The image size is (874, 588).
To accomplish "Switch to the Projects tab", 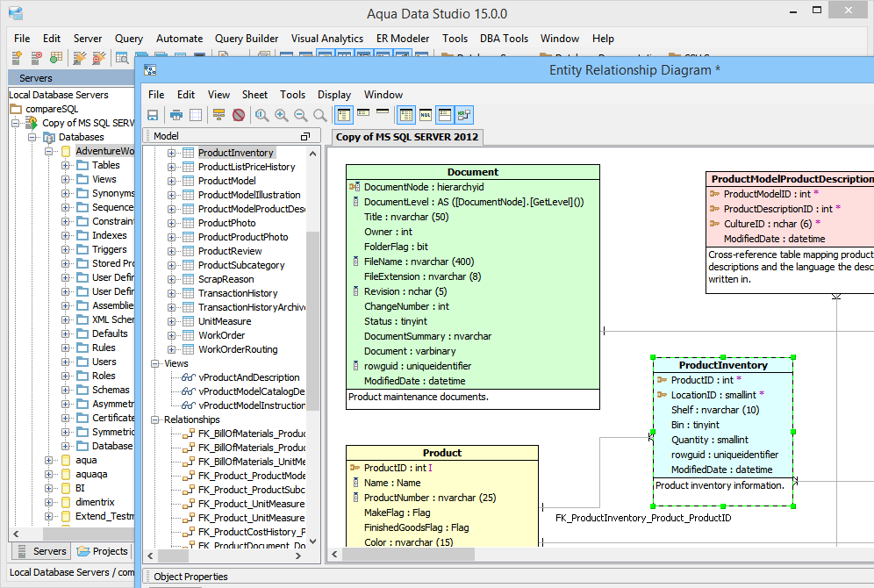I will (x=102, y=551).
